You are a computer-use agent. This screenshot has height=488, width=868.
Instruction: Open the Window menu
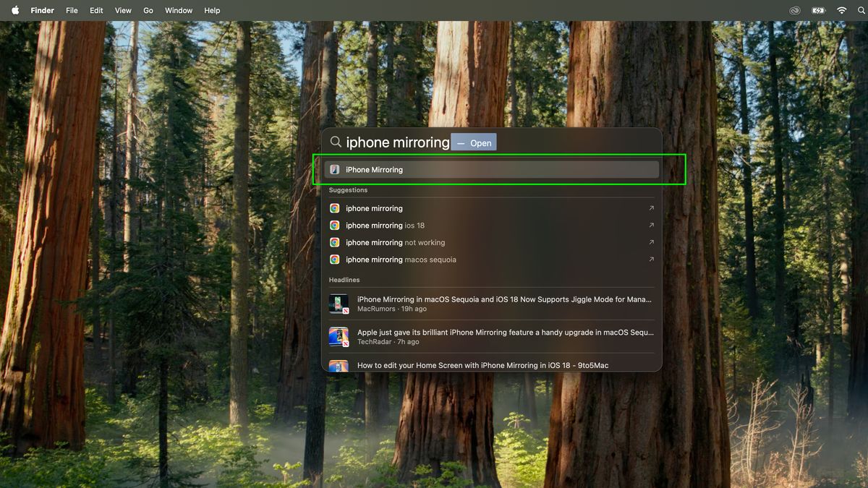(x=179, y=11)
